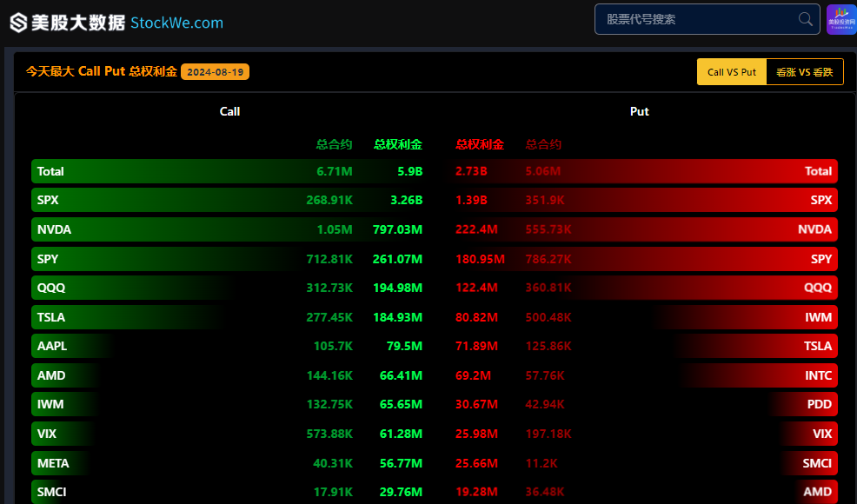Click the 今天最大 Call Put 总权利金 title
The image size is (857, 504).
[x=102, y=71]
